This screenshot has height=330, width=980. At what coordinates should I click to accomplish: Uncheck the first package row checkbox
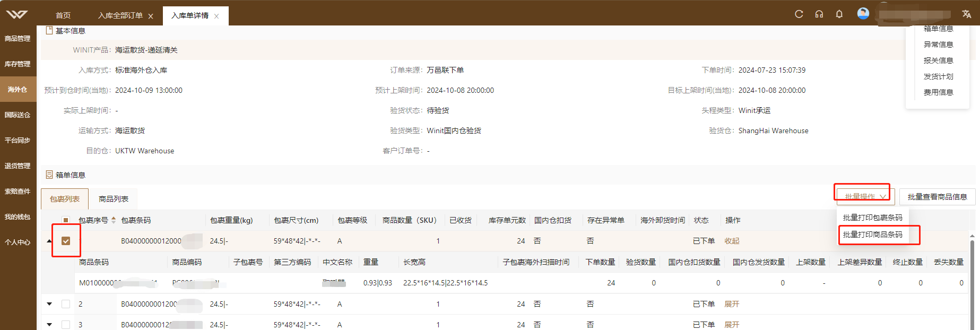point(66,241)
